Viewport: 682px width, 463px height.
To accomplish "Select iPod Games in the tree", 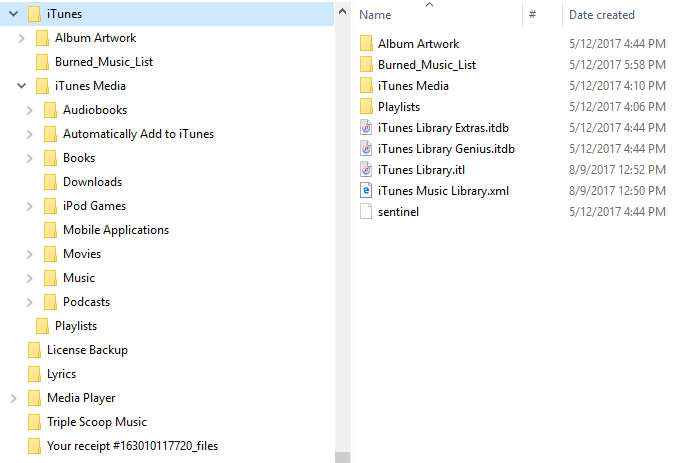I will [94, 206].
